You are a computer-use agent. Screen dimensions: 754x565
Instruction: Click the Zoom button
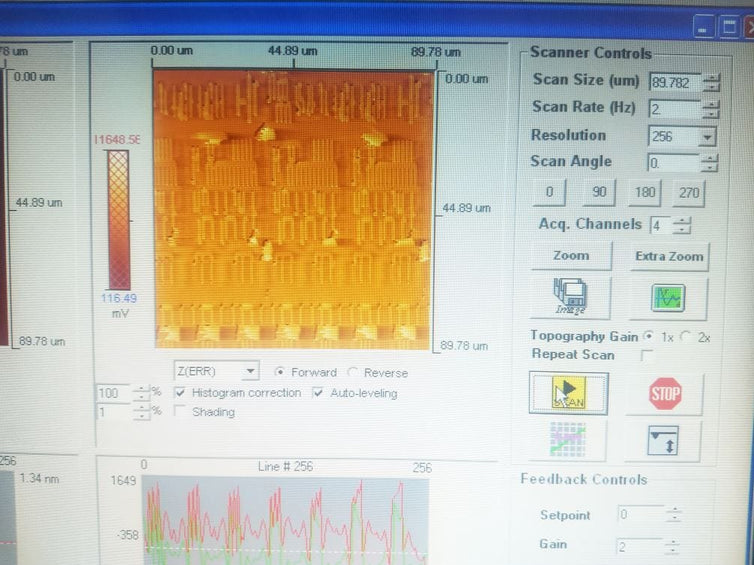click(x=571, y=256)
